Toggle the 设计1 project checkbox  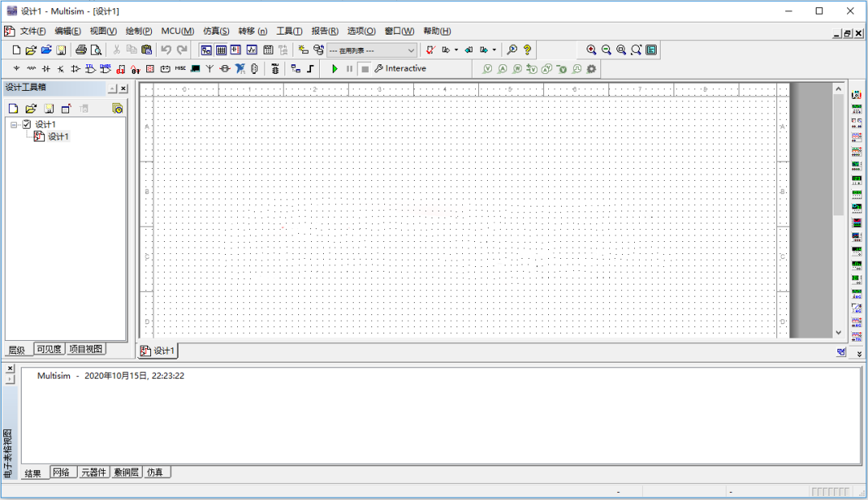pos(27,124)
